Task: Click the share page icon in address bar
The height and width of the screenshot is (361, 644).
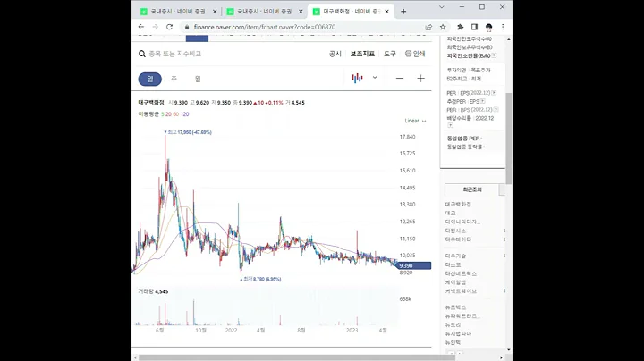Action: (428, 27)
